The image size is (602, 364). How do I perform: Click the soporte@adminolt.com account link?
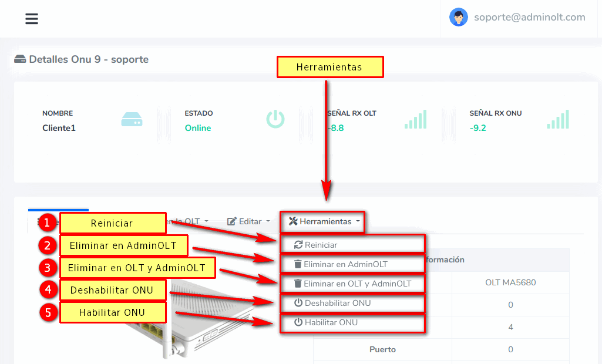pyautogui.click(x=529, y=17)
